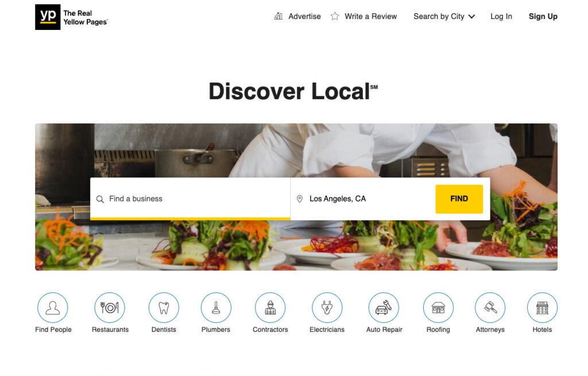
Task: Click the Sign Up link
Action: point(543,17)
